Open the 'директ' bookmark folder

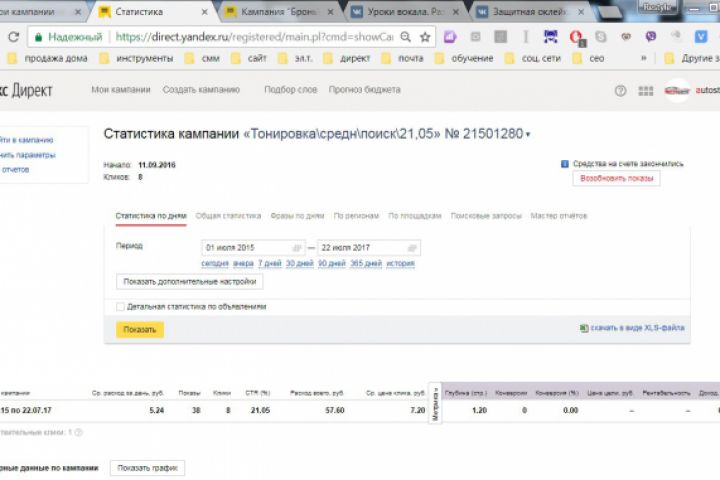pyautogui.click(x=347, y=58)
